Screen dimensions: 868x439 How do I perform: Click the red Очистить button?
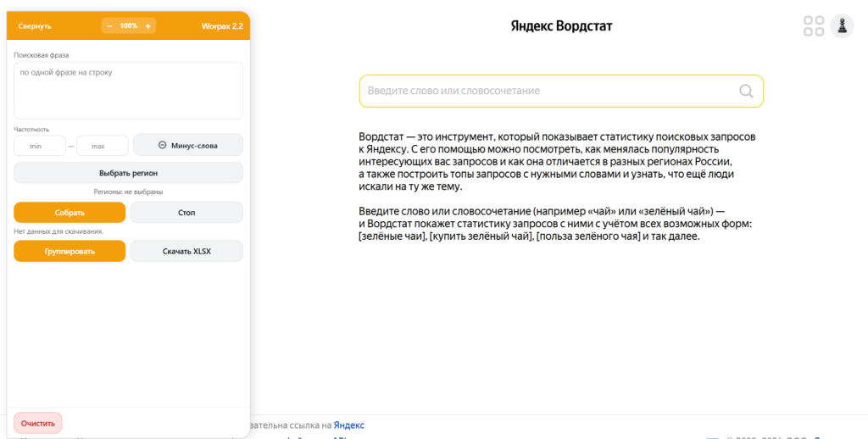(38, 423)
